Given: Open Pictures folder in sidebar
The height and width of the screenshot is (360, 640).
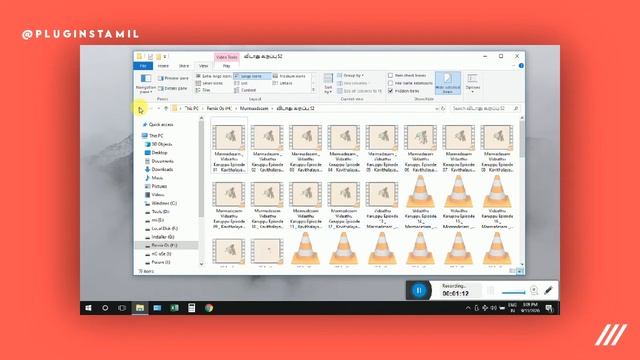Looking at the screenshot, I should (x=156, y=186).
